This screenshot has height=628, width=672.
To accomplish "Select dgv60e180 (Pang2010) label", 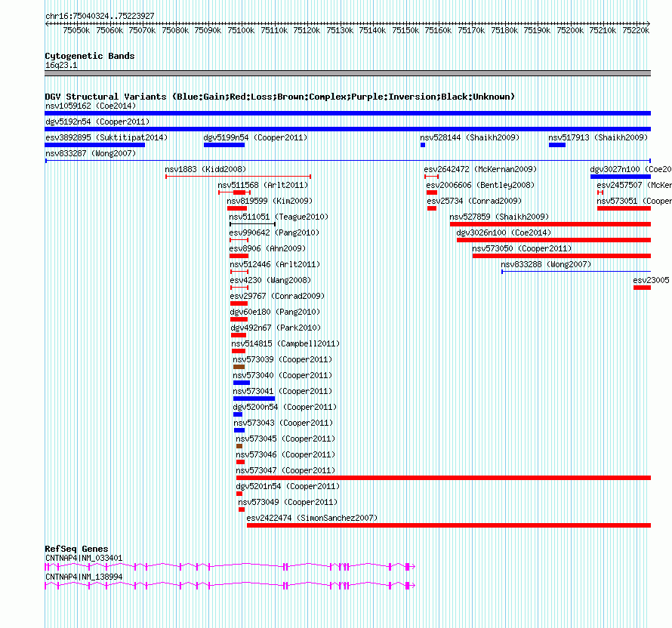I will [x=275, y=312].
